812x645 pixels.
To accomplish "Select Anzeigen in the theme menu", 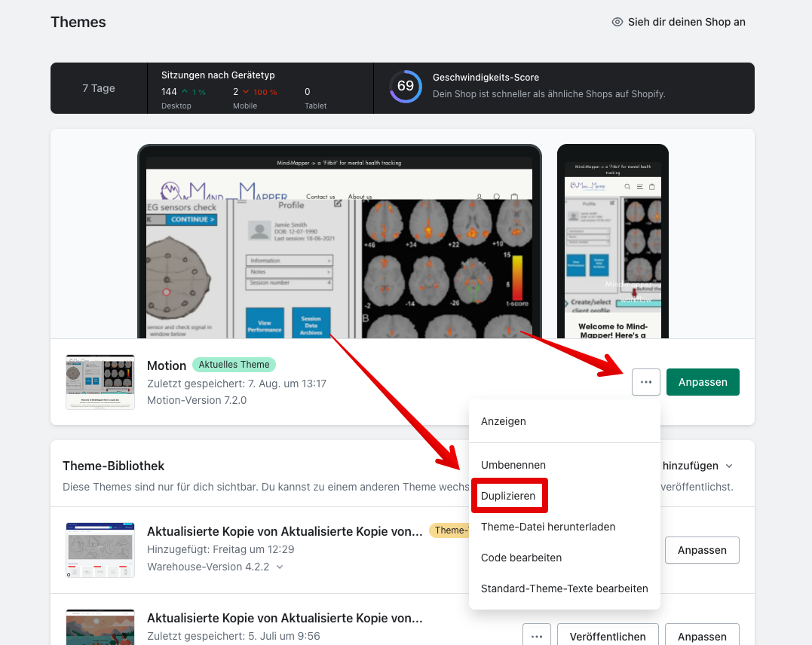I will click(x=565, y=421).
